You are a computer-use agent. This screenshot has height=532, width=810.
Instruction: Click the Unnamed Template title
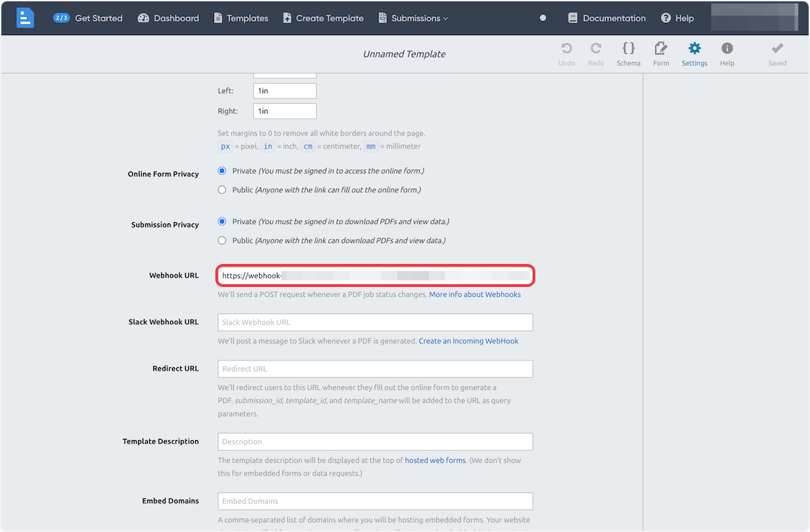[x=404, y=54]
